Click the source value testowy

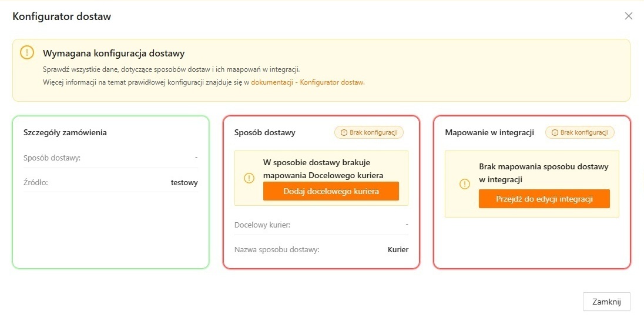click(184, 183)
